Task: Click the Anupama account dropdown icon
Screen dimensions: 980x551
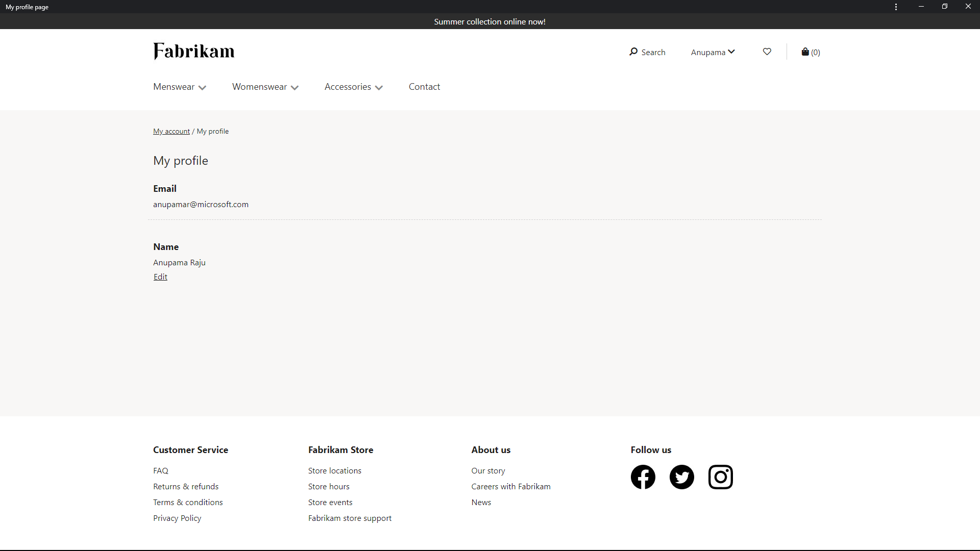Action: [733, 51]
